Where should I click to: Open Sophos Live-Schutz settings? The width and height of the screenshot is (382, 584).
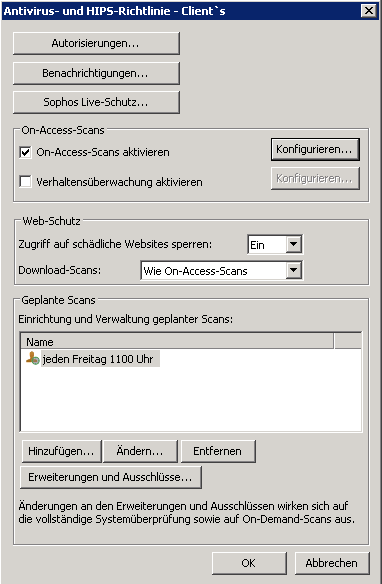(x=96, y=102)
